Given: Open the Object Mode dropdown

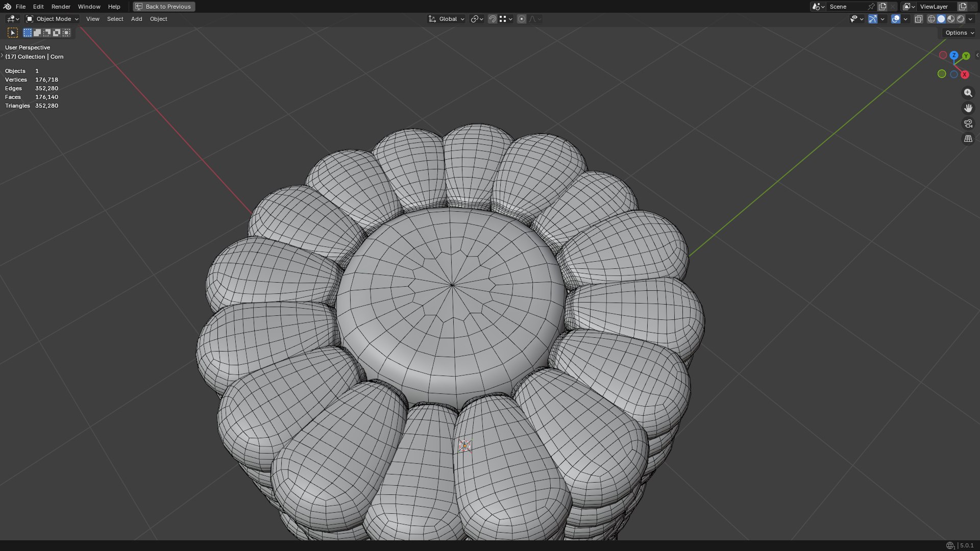Looking at the screenshot, I should 52,19.
